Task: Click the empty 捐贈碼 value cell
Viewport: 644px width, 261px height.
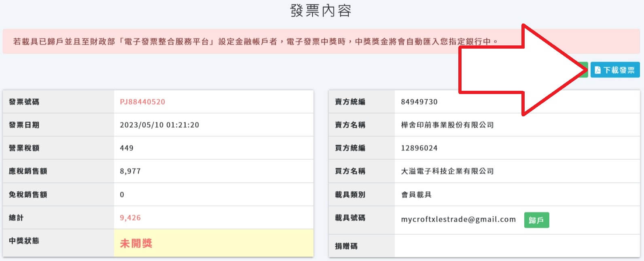Action: (517, 246)
